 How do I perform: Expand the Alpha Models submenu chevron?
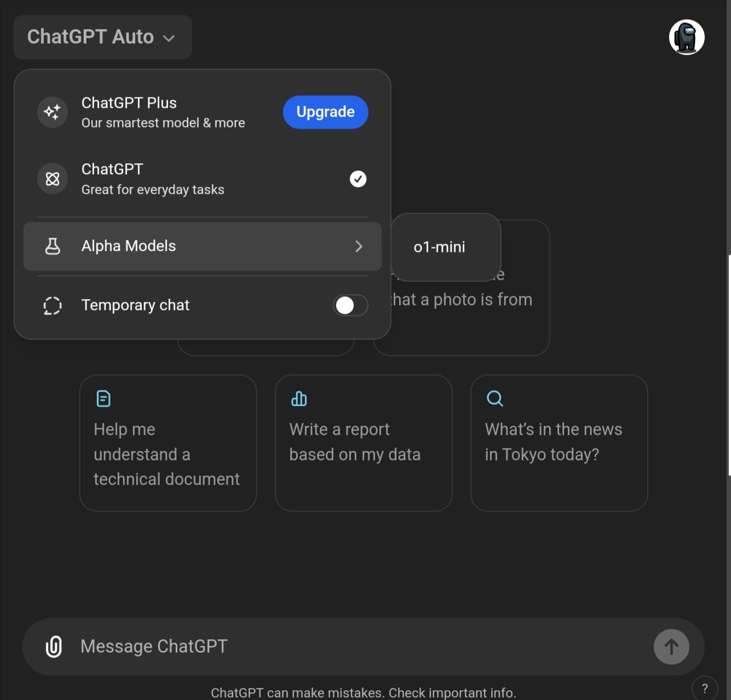pos(359,246)
